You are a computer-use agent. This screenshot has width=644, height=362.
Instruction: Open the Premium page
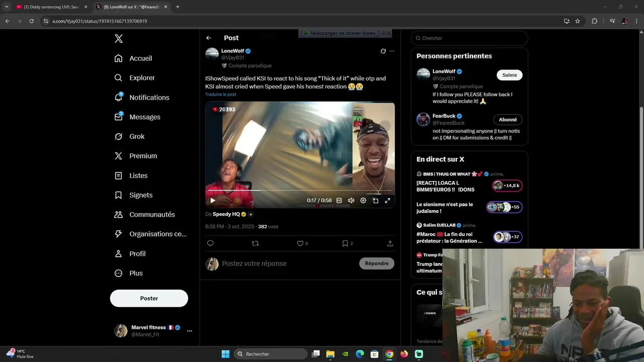136,156
